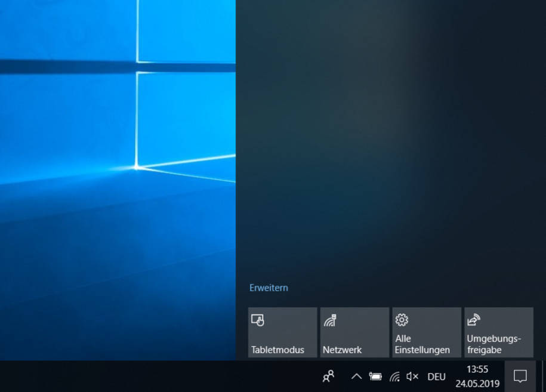The image size is (546, 392).
Task: Open the Netzwerk quick action tile
Action: (354, 332)
